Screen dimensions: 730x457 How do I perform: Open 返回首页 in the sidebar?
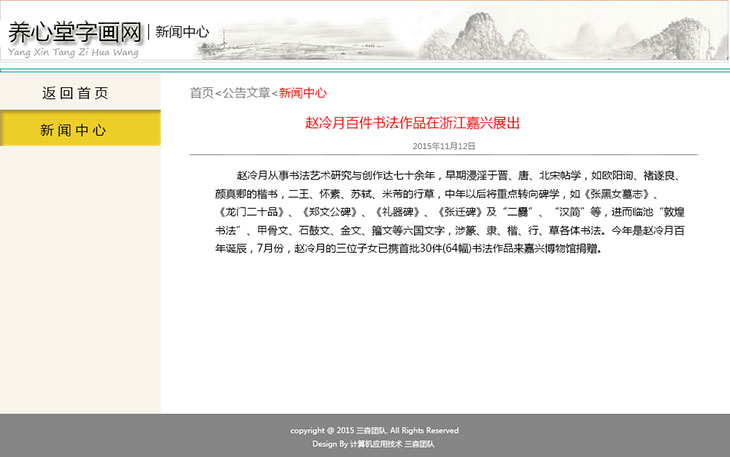pos(75,93)
